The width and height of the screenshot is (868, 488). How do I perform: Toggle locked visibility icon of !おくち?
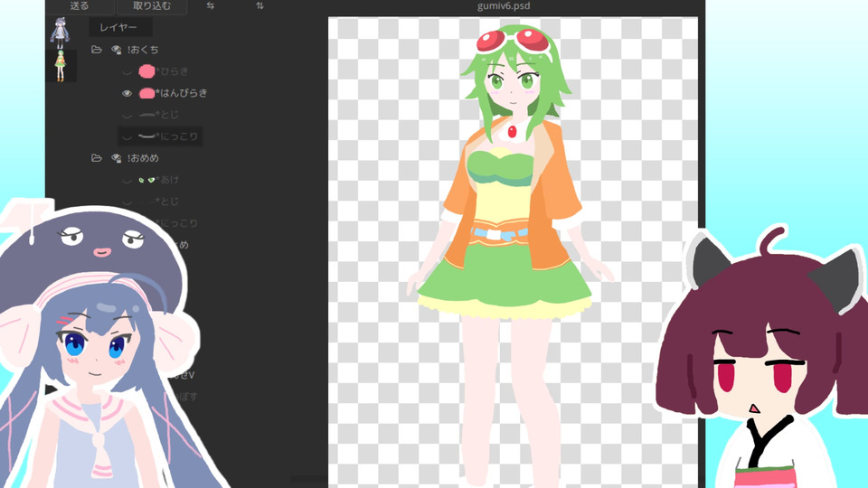pyautogui.click(x=117, y=50)
